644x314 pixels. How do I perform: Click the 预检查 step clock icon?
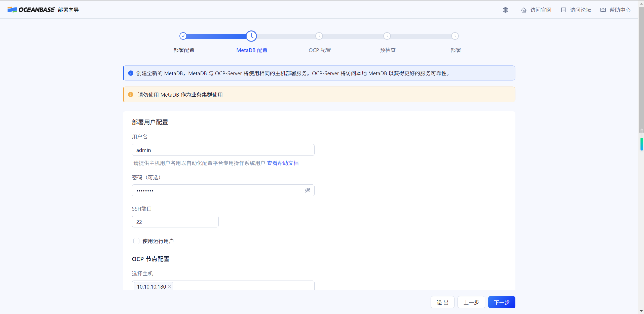(x=387, y=36)
